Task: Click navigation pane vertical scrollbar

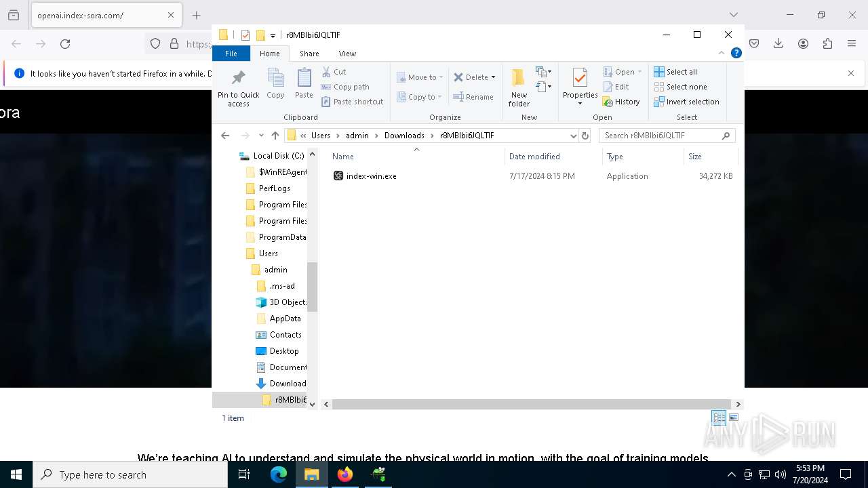Action: click(x=312, y=286)
